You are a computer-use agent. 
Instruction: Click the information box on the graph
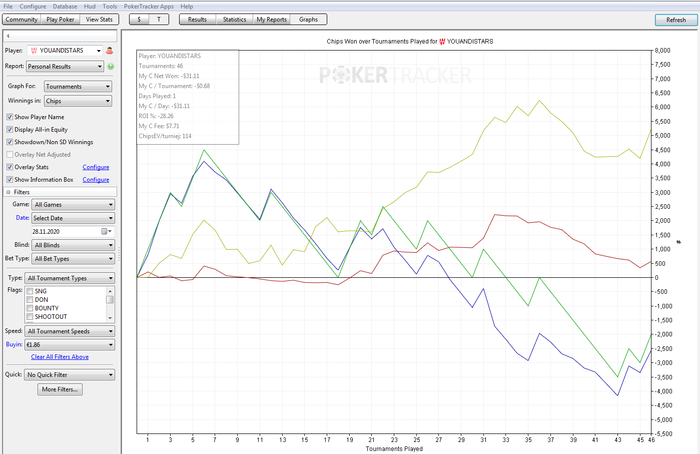[x=188, y=97]
